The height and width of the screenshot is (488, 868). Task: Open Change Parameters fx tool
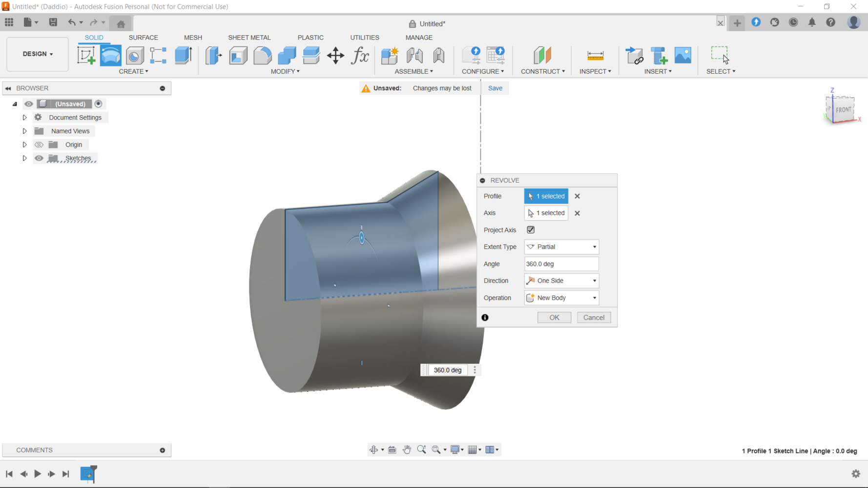click(360, 55)
